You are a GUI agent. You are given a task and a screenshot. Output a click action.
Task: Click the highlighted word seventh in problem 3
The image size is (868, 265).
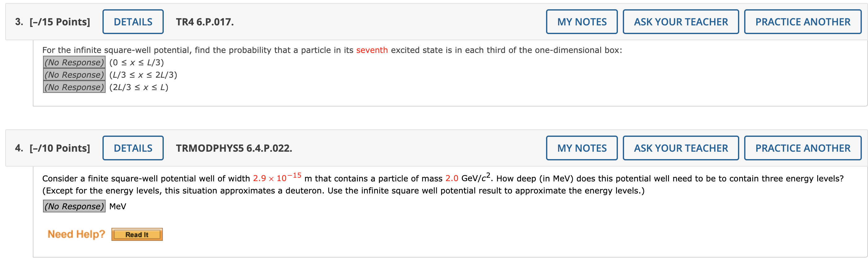pos(372,50)
